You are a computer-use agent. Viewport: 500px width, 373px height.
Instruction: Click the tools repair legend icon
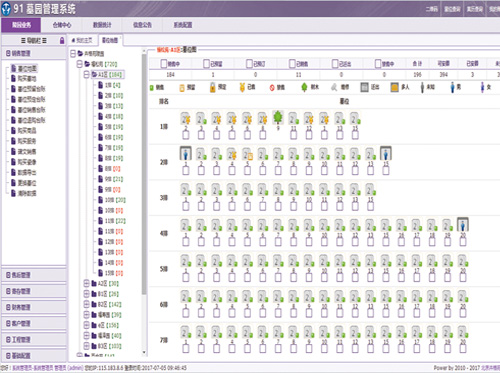pos(334,87)
